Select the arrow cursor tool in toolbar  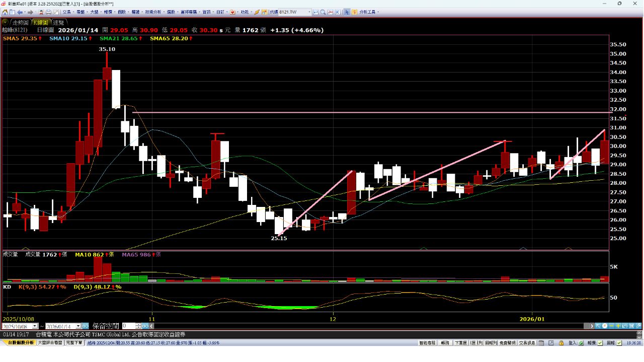pos(347,12)
